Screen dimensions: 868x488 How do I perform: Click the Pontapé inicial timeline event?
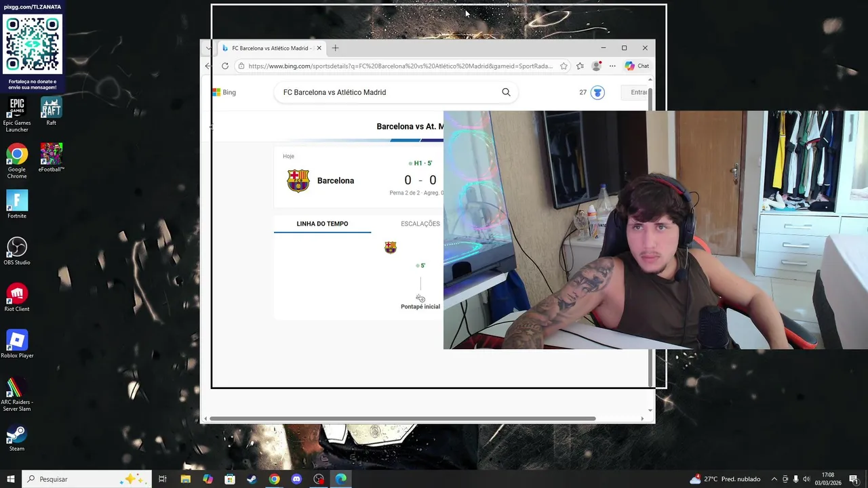[420, 302]
